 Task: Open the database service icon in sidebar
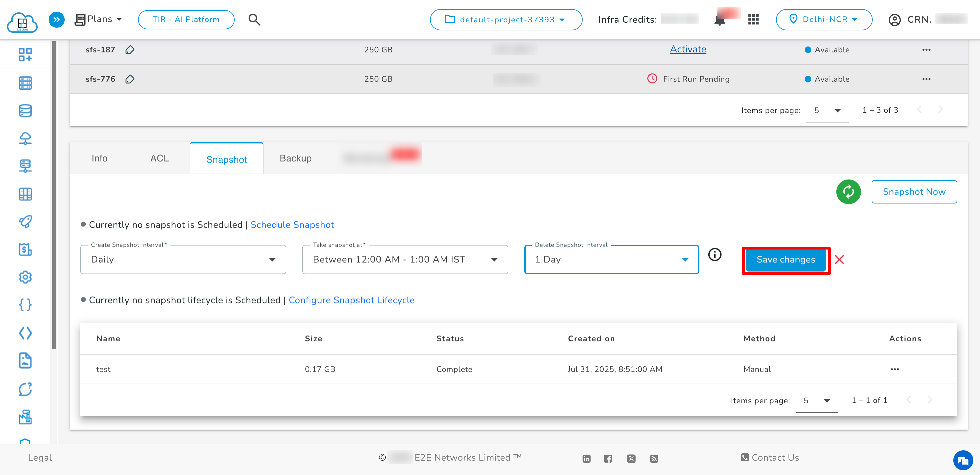(25, 110)
